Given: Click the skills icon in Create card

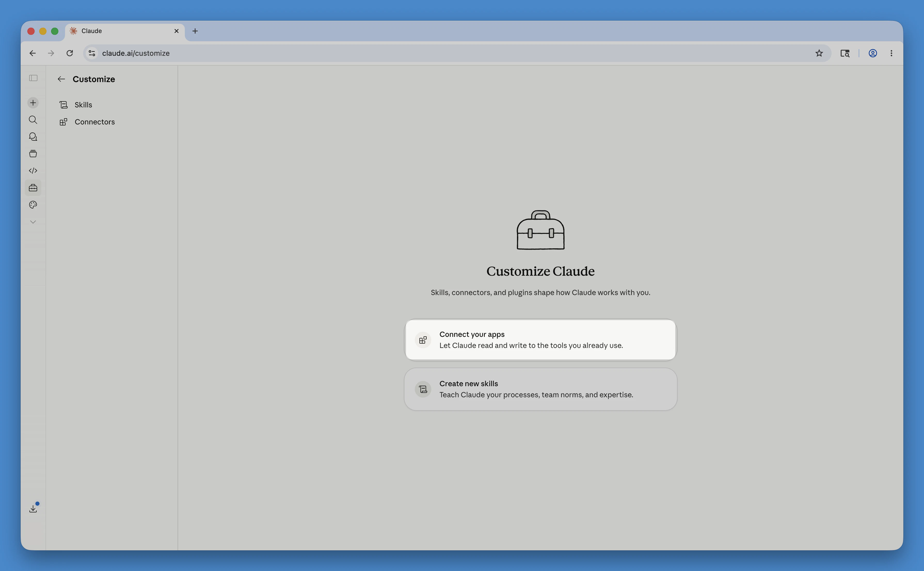Looking at the screenshot, I should [423, 389].
